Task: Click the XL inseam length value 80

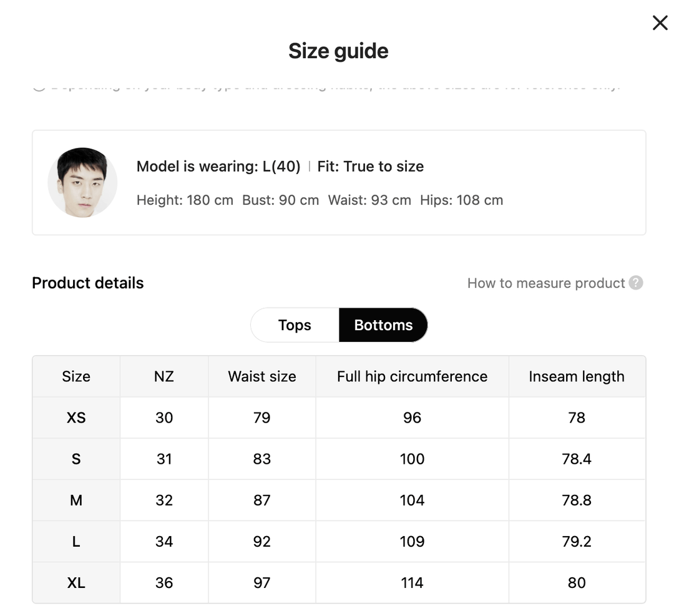Action: pos(577,582)
